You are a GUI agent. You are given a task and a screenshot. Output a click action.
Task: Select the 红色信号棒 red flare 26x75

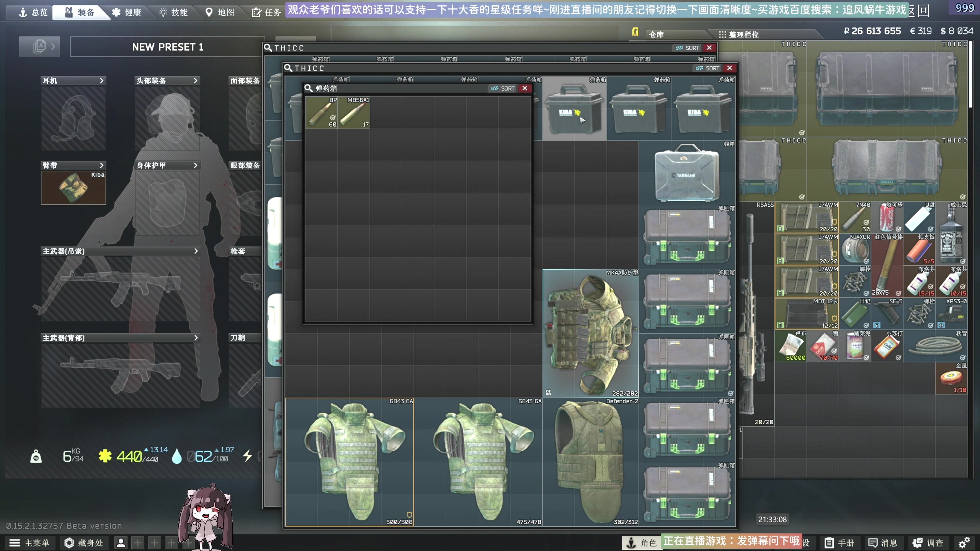[x=887, y=265]
